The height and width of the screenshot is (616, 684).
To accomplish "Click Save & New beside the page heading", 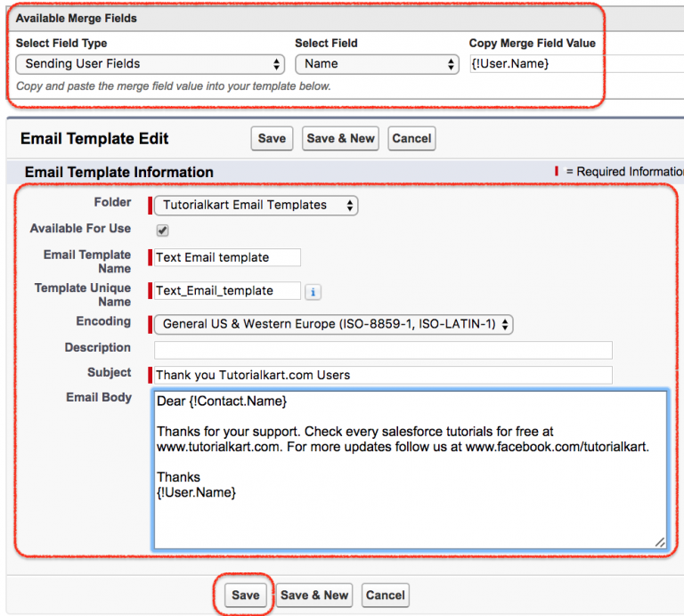I will tap(340, 138).
